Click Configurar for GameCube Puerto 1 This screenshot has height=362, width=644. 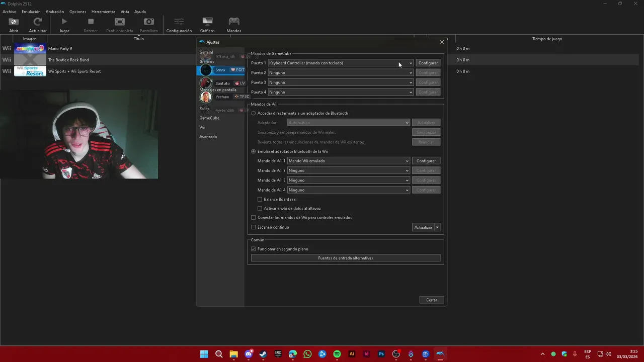[x=428, y=63]
